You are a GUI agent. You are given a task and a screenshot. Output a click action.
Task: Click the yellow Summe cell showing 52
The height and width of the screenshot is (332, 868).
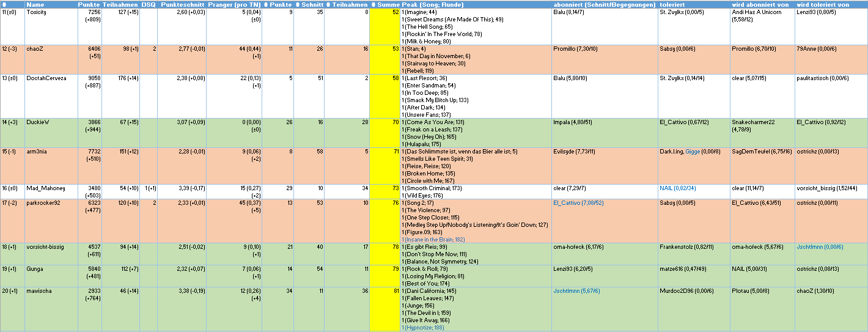click(385, 26)
